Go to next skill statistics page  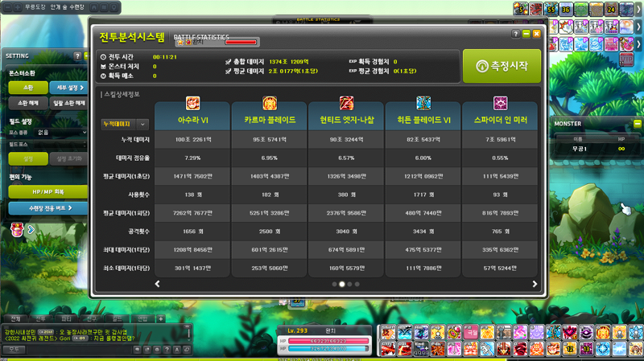pos(535,284)
